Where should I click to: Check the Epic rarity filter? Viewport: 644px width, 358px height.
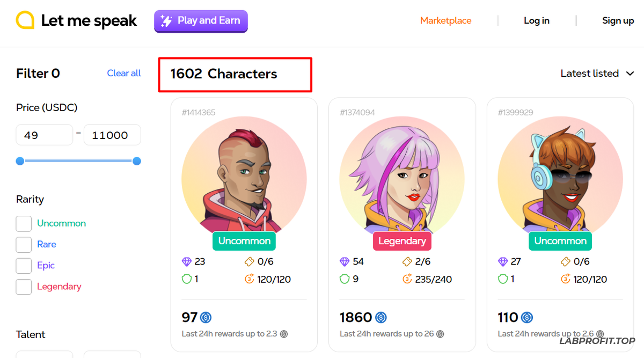(24, 266)
